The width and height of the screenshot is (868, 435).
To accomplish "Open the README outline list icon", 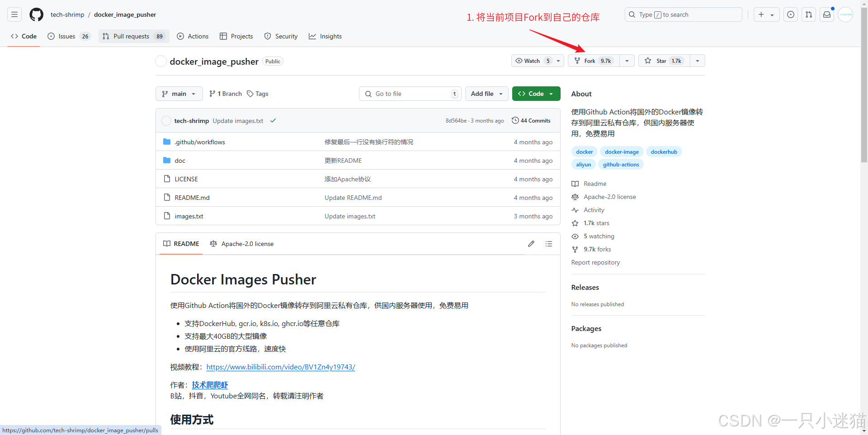I will (x=549, y=244).
